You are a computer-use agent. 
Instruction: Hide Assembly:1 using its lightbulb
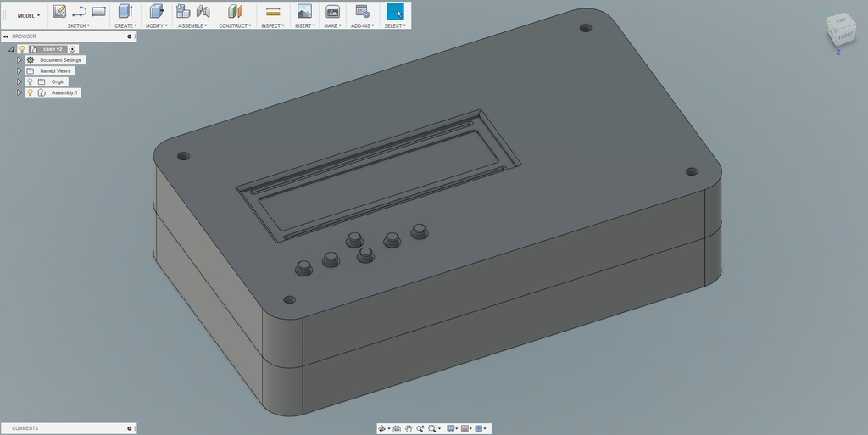pyautogui.click(x=30, y=92)
